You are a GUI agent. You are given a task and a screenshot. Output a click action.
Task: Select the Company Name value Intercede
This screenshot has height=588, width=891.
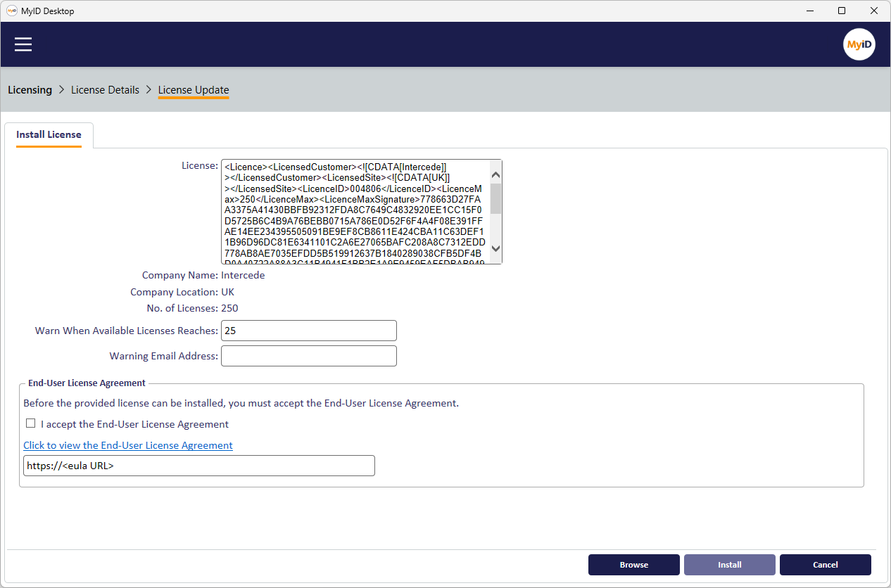coord(244,276)
